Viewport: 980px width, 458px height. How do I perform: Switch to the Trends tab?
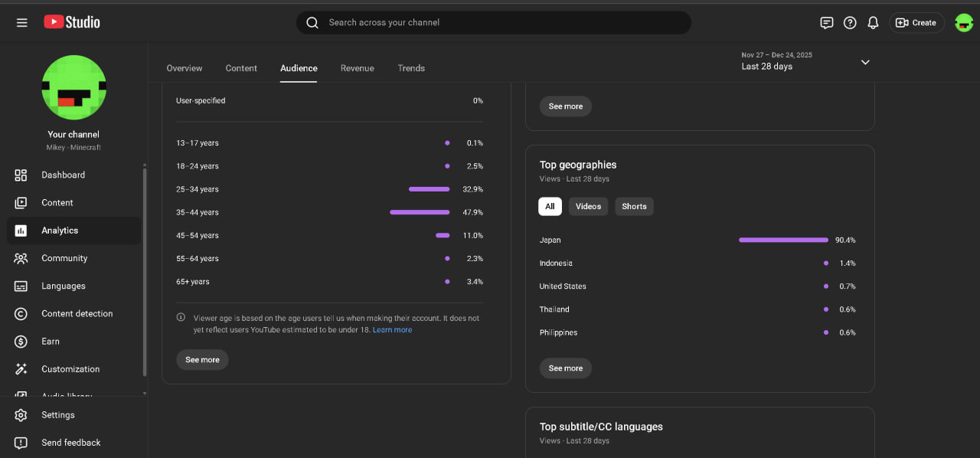coord(411,68)
